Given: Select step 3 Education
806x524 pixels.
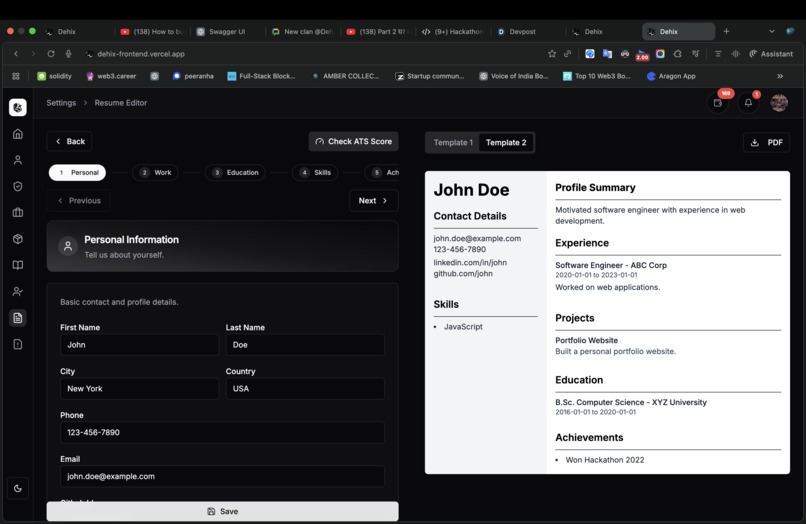Looking at the screenshot, I should (x=235, y=172).
